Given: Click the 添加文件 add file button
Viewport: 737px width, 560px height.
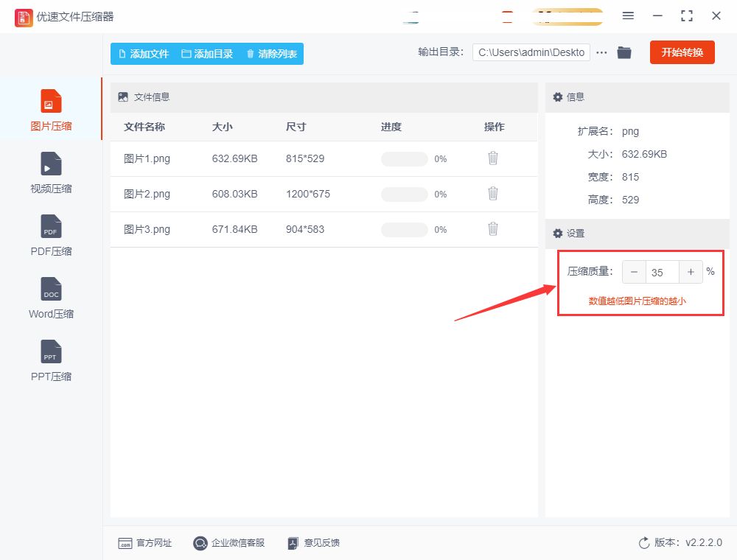Looking at the screenshot, I should point(144,54).
